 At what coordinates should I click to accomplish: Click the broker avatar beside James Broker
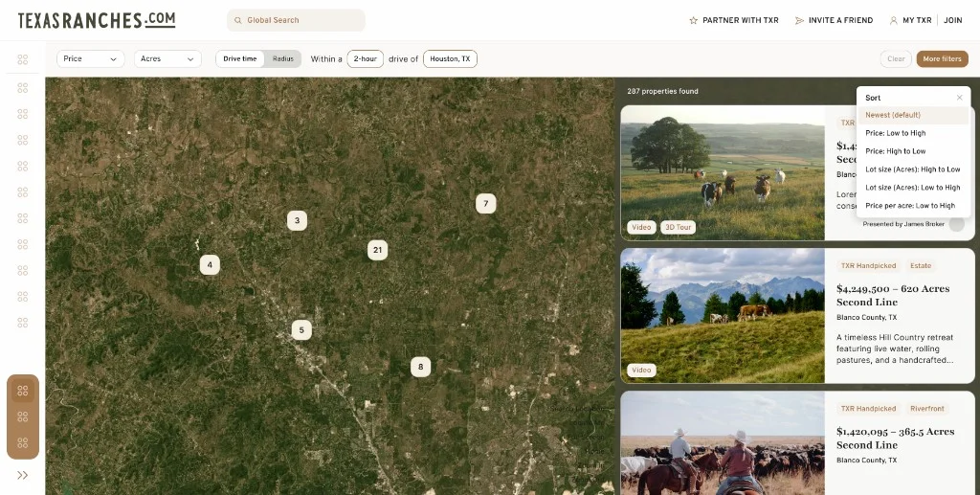956,224
